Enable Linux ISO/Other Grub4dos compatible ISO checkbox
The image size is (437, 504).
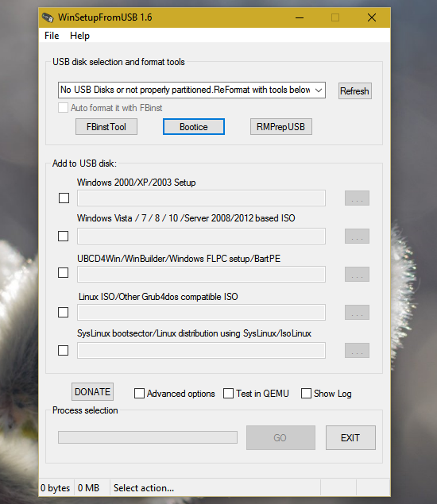[63, 312]
